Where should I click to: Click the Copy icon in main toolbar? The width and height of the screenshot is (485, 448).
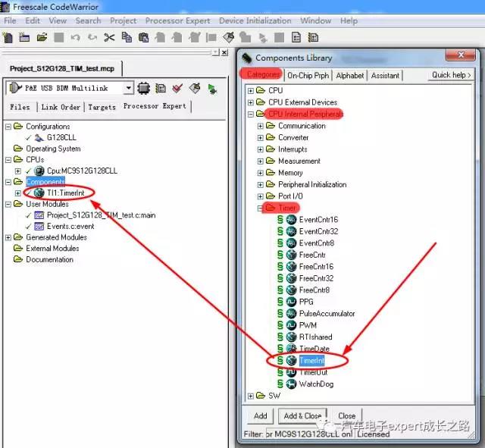point(127,37)
